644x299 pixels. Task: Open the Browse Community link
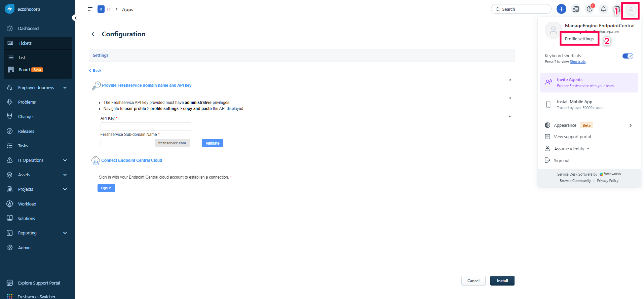pyautogui.click(x=575, y=181)
